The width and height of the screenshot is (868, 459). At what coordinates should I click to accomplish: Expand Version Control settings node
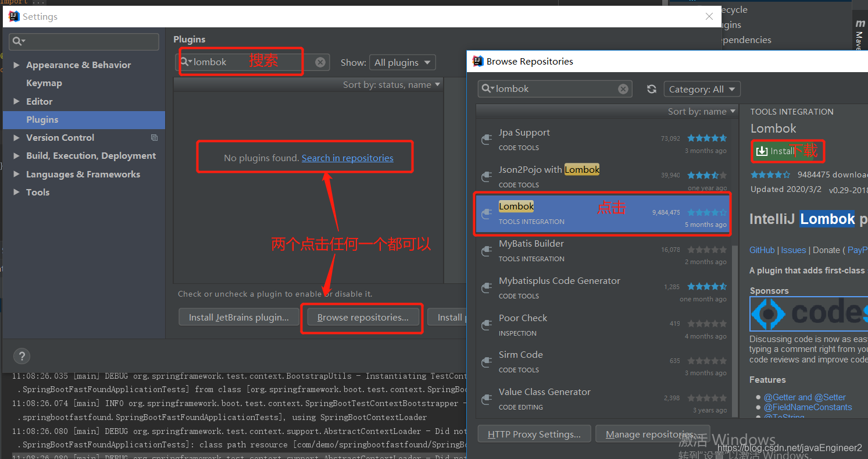point(16,138)
